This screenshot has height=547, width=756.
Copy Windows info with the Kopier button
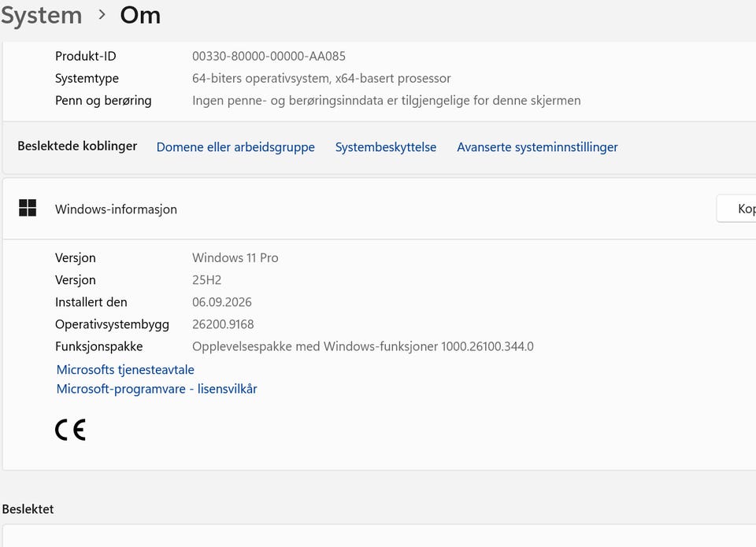tap(737, 209)
